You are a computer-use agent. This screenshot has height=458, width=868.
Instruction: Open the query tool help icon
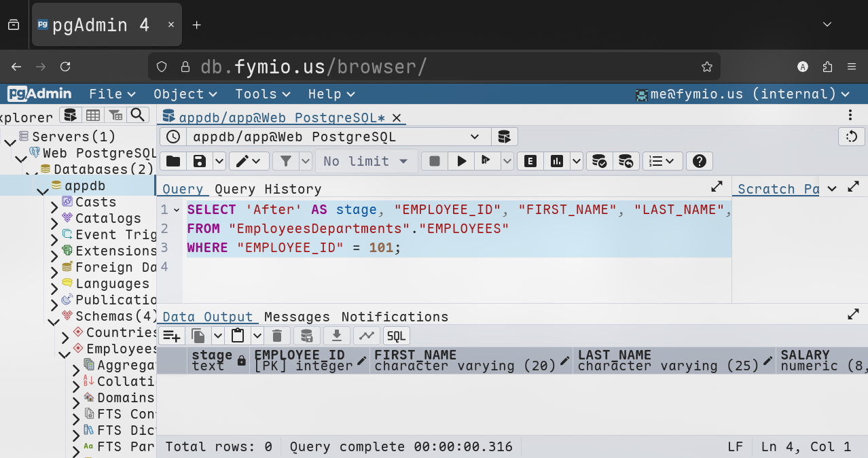(x=699, y=161)
